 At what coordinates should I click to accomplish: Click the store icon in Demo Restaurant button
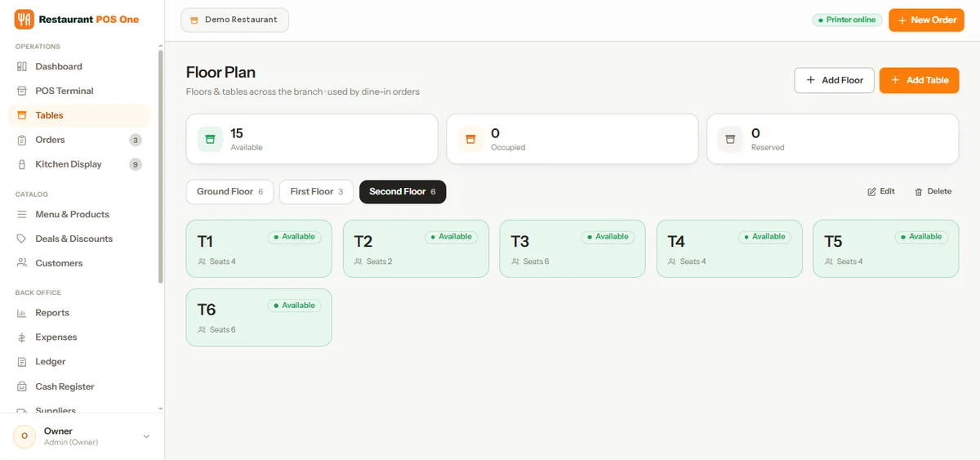[x=194, y=20]
